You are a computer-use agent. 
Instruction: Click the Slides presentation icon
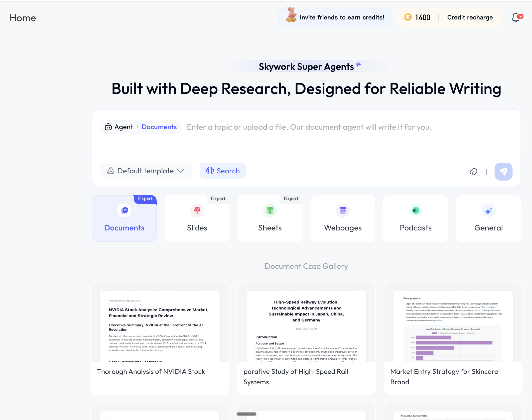(197, 210)
